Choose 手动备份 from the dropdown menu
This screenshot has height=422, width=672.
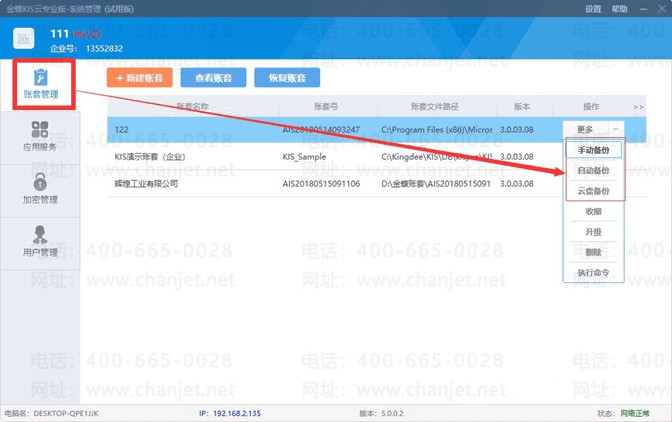point(593,150)
